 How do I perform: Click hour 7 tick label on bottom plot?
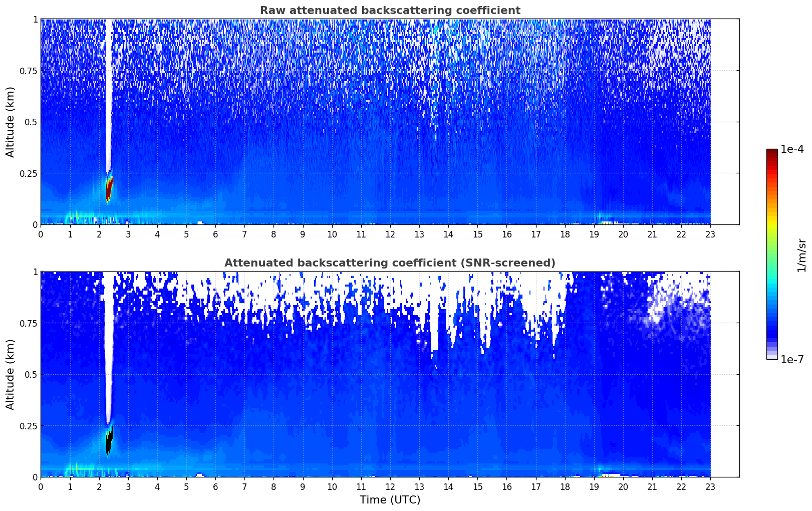[244, 486]
